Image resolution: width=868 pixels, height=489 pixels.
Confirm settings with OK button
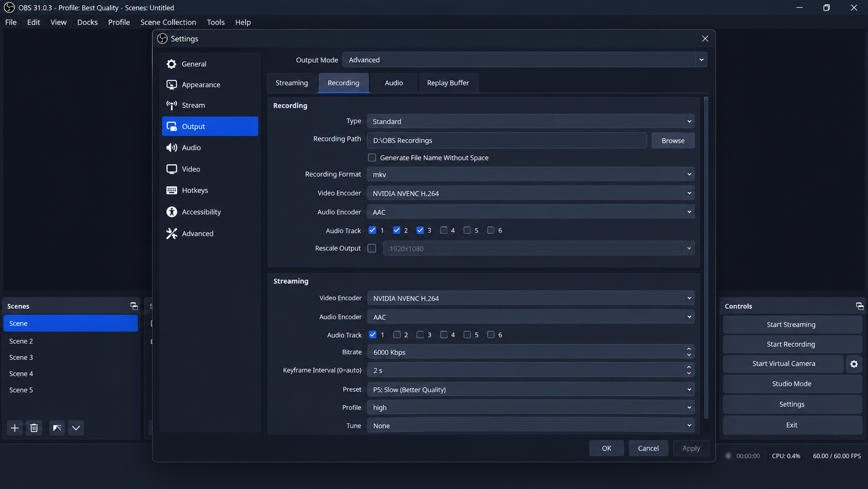606,448
